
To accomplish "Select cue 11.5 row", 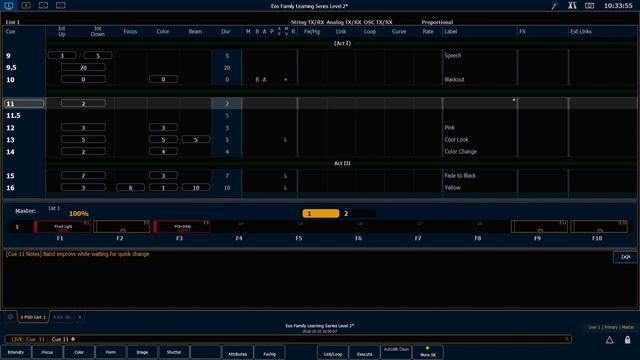I will point(320,116).
